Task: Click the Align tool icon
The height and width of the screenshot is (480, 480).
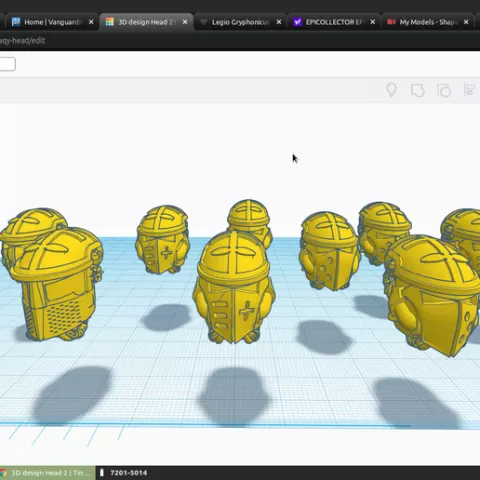Action: click(469, 90)
